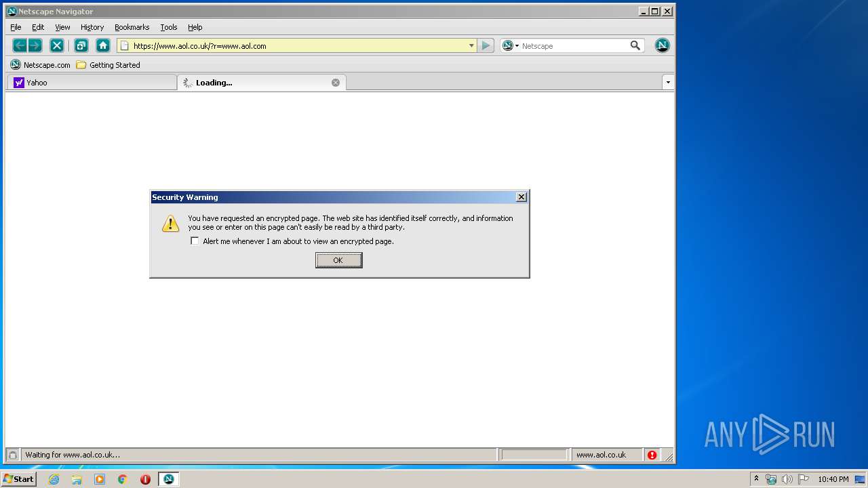Confirm the Security Warning with OK
The height and width of the screenshot is (488, 868).
click(338, 260)
